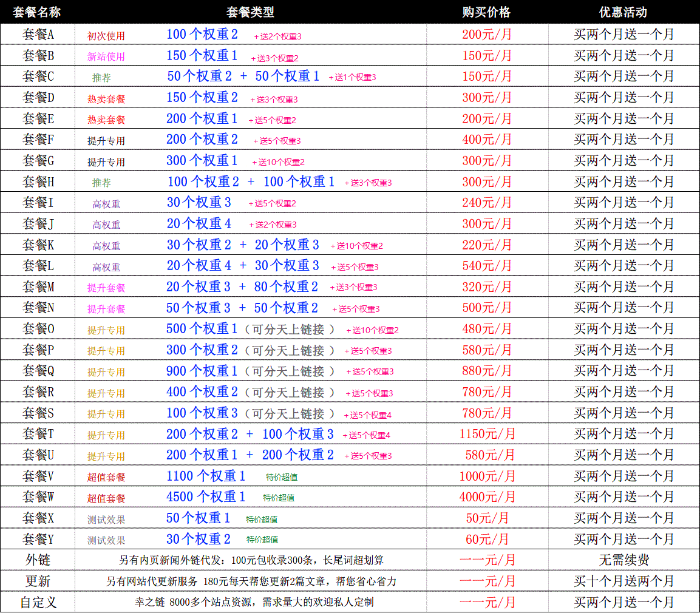Click the 内页新闻外链代发 description text

pos(251,560)
